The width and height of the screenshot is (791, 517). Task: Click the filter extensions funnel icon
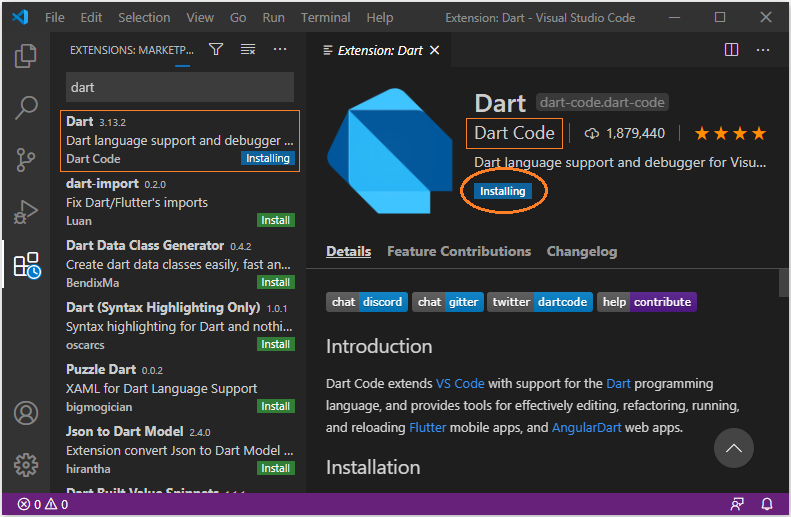[216, 49]
